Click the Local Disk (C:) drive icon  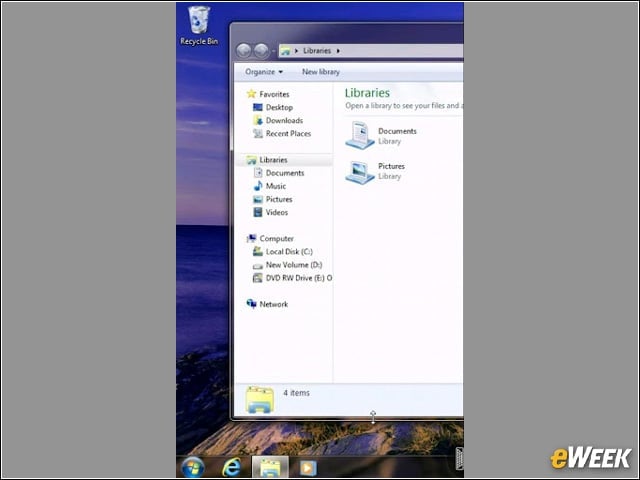258,251
